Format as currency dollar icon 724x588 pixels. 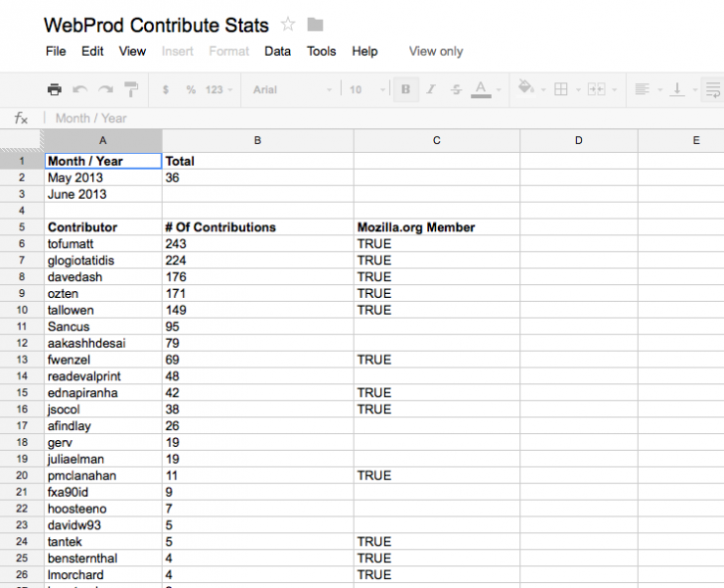click(x=166, y=89)
